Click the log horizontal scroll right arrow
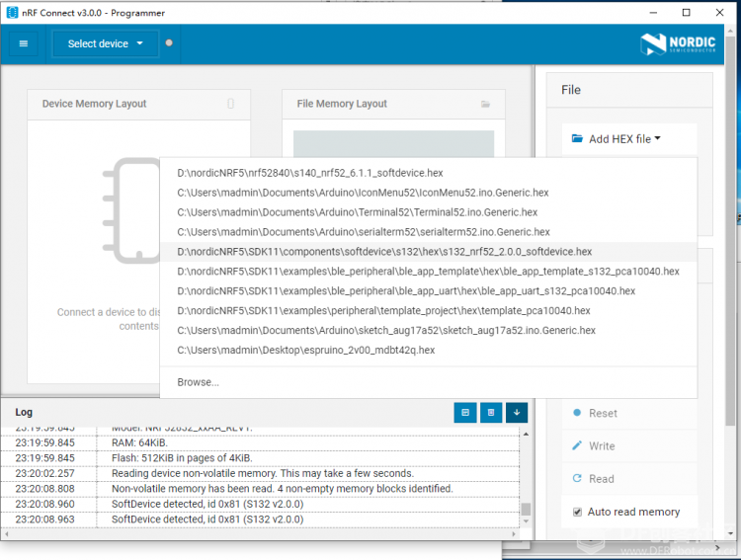The height and width of the screenshot is (560, 741). 514,534
